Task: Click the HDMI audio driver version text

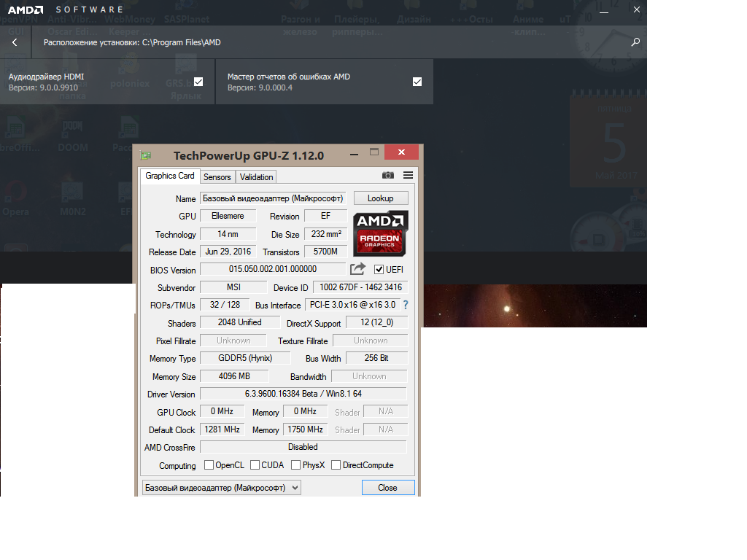Action: click(43, 87)
